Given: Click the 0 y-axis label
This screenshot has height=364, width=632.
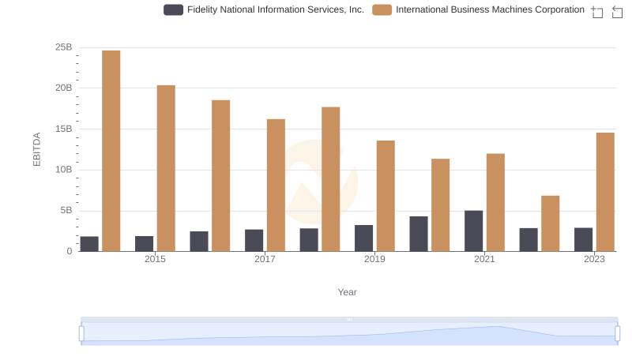Looking at the screenshot, I should (x=70, y=251).
